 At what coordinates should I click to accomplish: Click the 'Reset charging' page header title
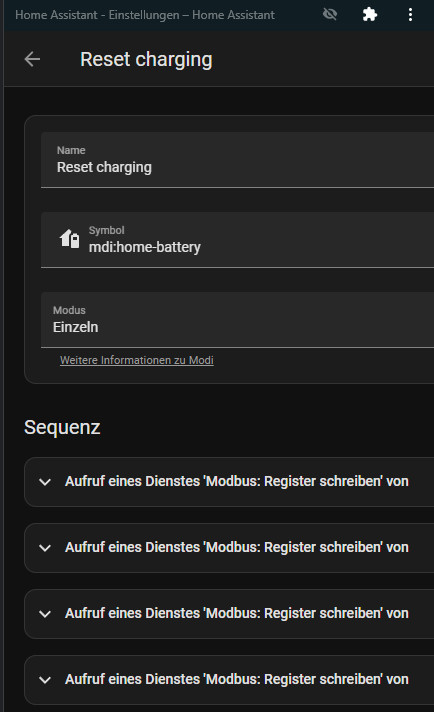tap(146, 60)
